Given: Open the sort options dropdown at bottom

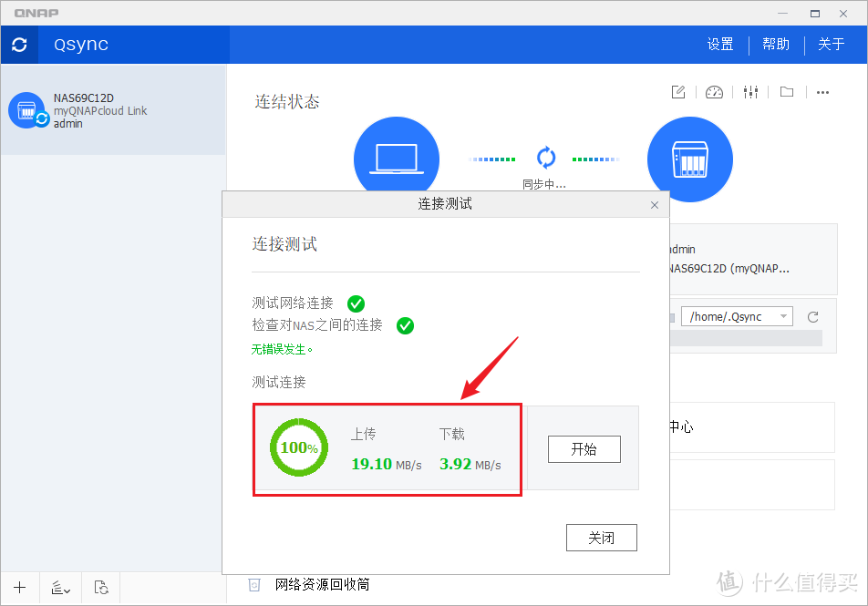Looking at the screenshot, I should click(60, 588).
